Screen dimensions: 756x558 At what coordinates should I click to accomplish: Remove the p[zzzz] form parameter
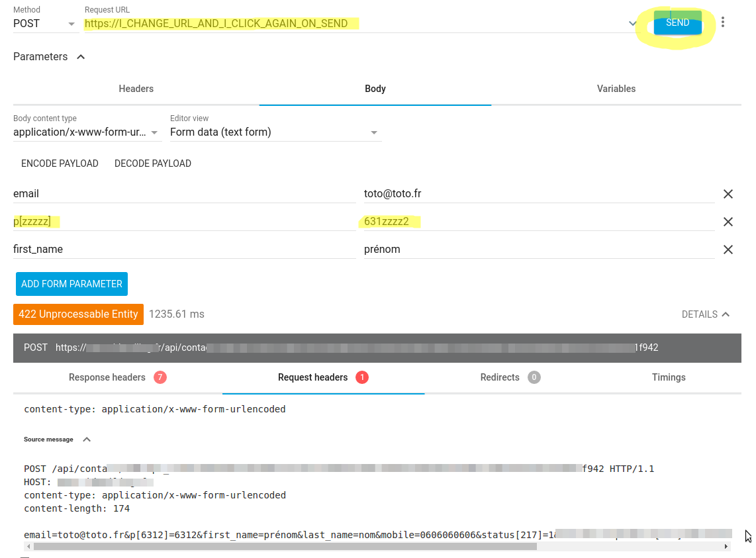[x=728, y=222]
